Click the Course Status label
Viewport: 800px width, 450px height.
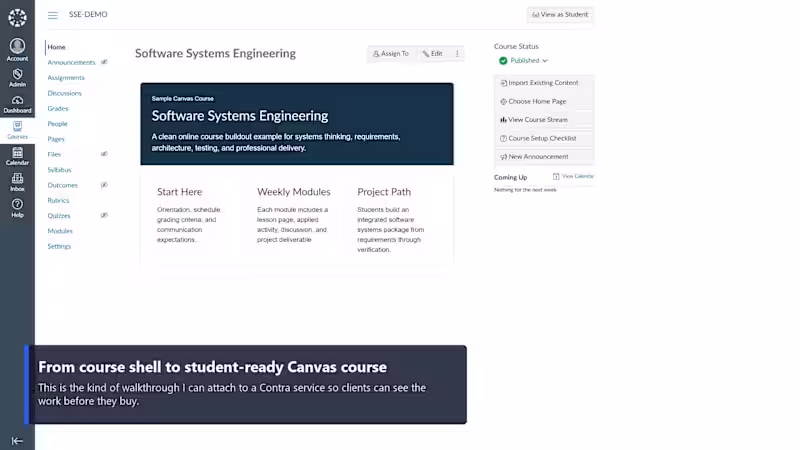[x=516, y=46]
